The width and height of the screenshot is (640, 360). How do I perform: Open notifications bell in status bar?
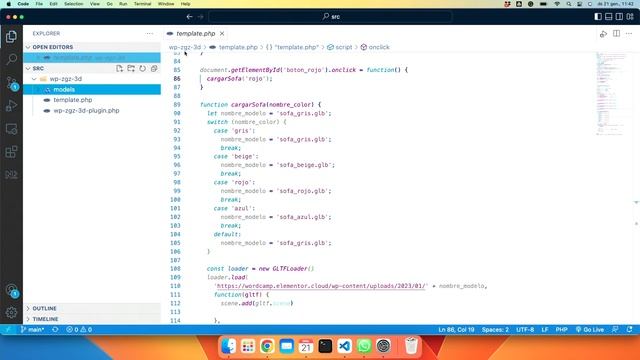tap(630, 330)
